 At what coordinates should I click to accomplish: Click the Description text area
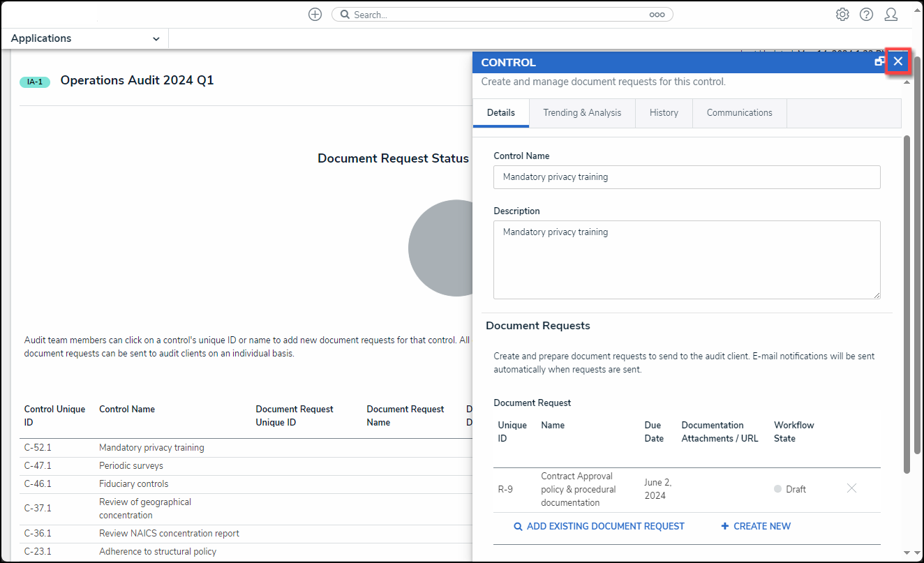coord(686,260)
